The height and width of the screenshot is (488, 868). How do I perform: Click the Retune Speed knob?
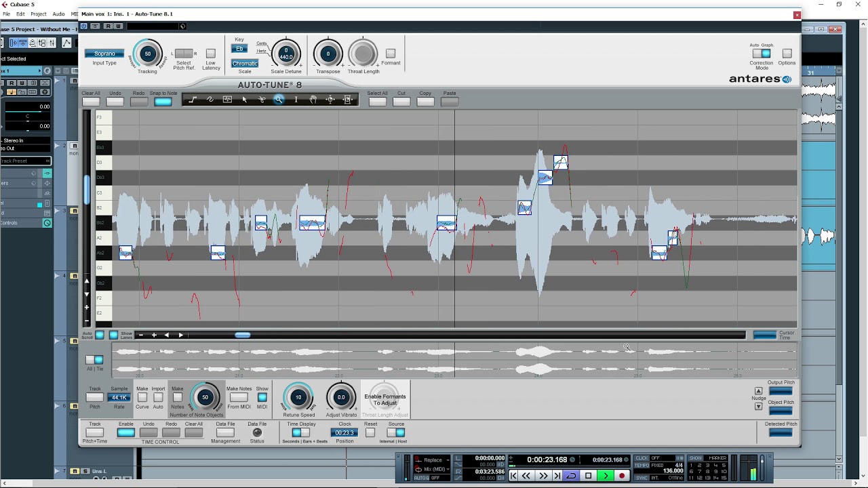click(x=298, y=397)
